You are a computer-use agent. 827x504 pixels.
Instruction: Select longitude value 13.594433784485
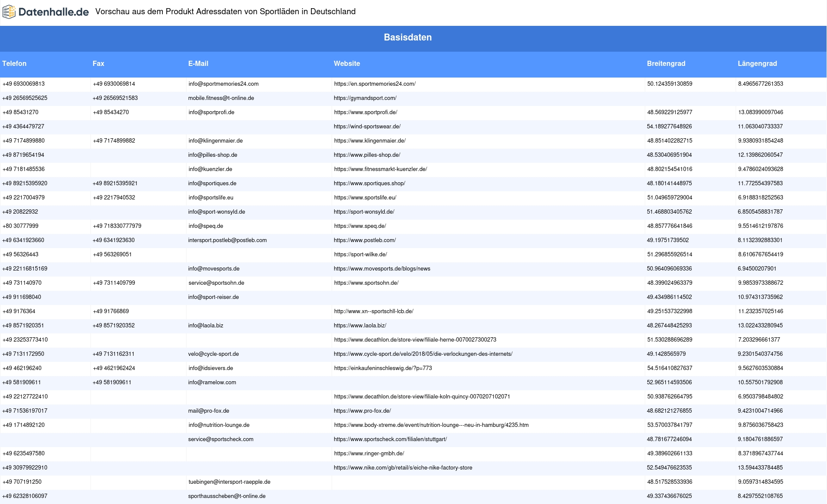point(760,468)
